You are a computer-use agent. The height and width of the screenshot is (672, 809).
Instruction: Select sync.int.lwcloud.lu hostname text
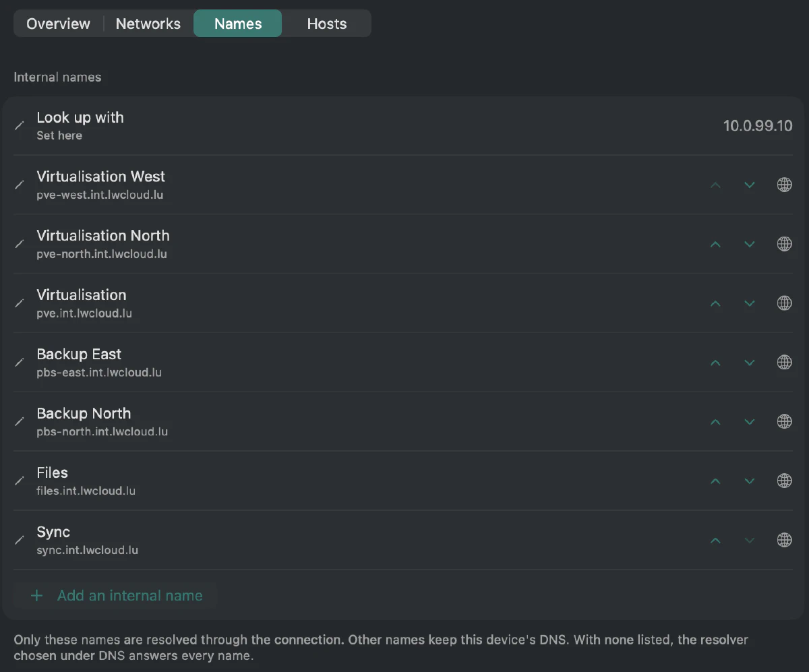pos(87,551)
